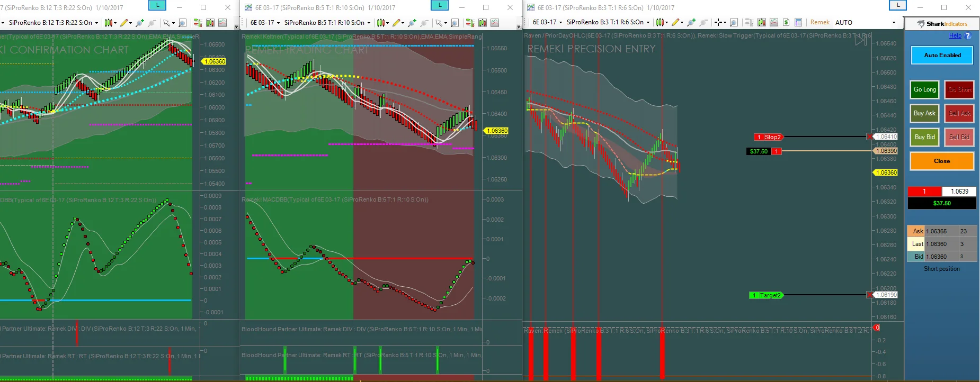The height and width of the screenshot is (382, 980).
Task: Zoom in on the Trading chart
Action: click(412, 23)
